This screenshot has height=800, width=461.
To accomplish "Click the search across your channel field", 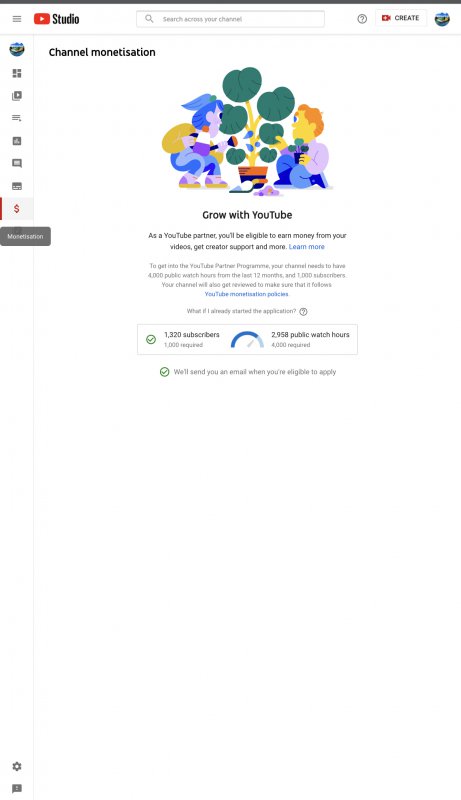I will [x=230, y=19].
